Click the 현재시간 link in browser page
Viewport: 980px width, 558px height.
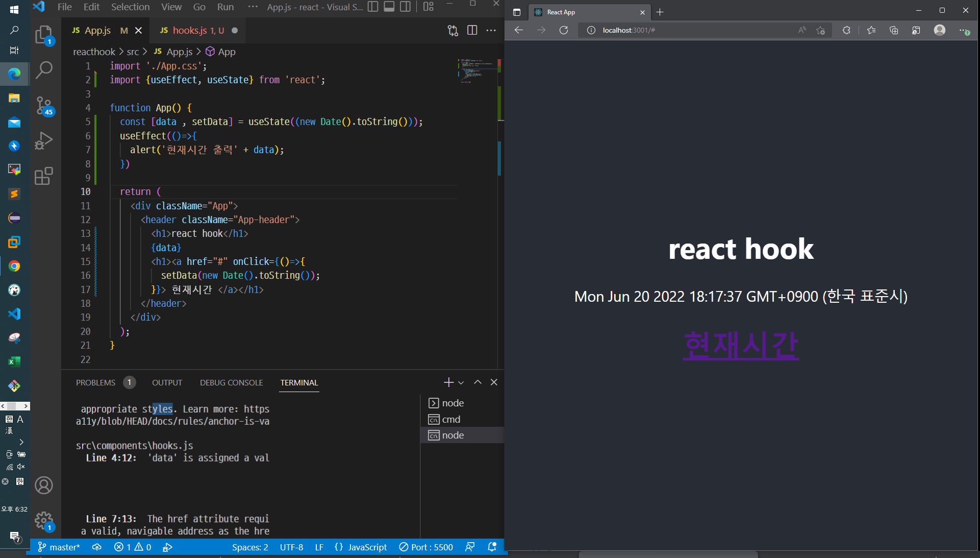tap(741, 346)
